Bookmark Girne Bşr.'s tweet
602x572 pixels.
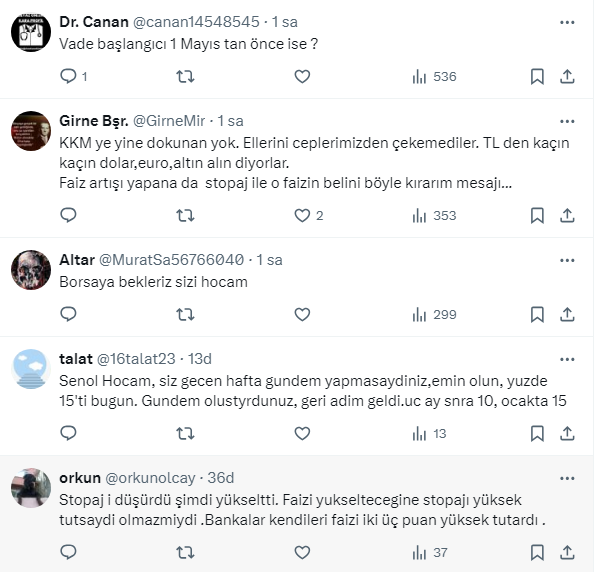pos(537,215)
